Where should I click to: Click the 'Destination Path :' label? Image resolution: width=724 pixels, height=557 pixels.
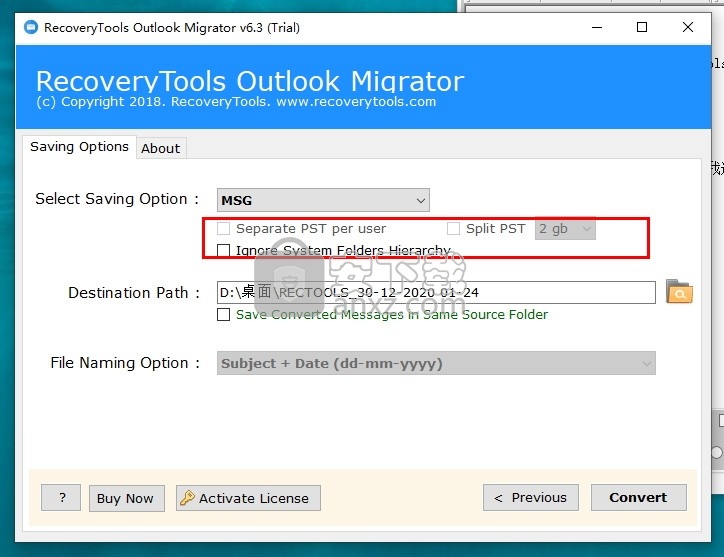pyautogui.click(x=134, y=293)
